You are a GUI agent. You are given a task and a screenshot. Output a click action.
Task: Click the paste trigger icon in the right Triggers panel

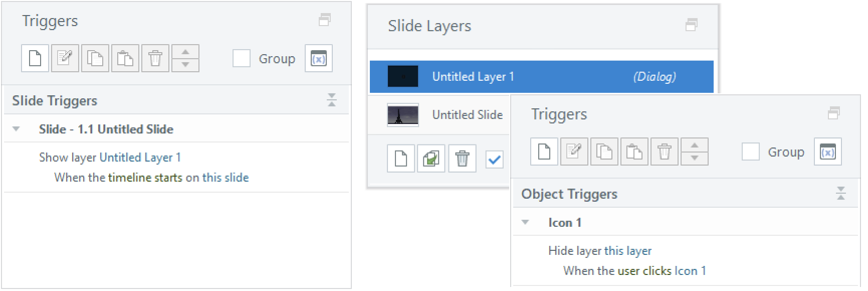(x=634, y=152)
